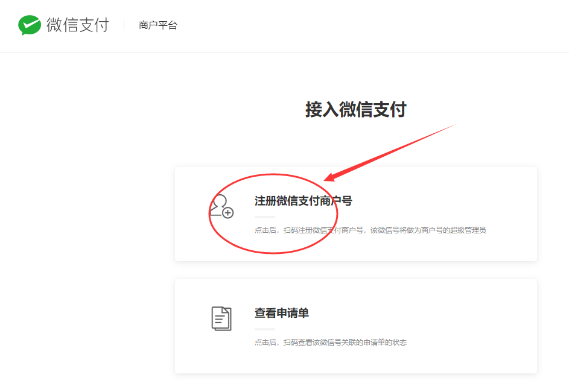The width and height of the screenshot is (569, 392).
Task: Click the small plus badge on user icon
Action: (227, 212)
